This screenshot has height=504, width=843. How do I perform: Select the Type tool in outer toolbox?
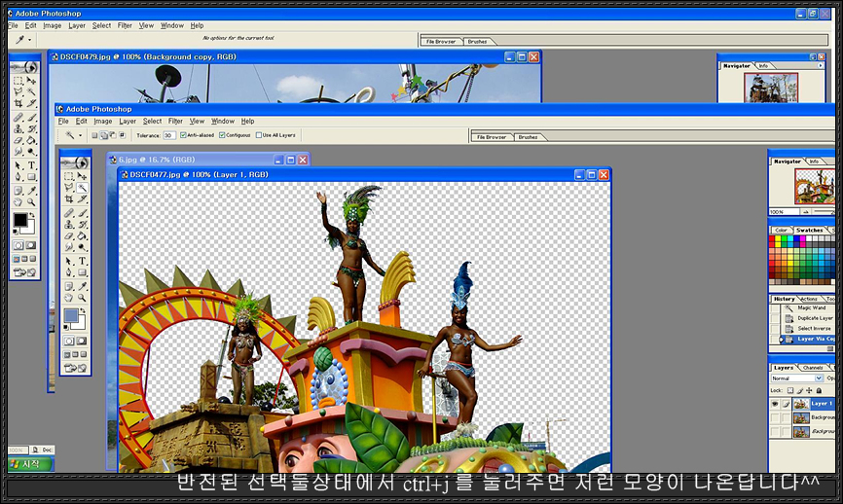click(x=32, y=164)
